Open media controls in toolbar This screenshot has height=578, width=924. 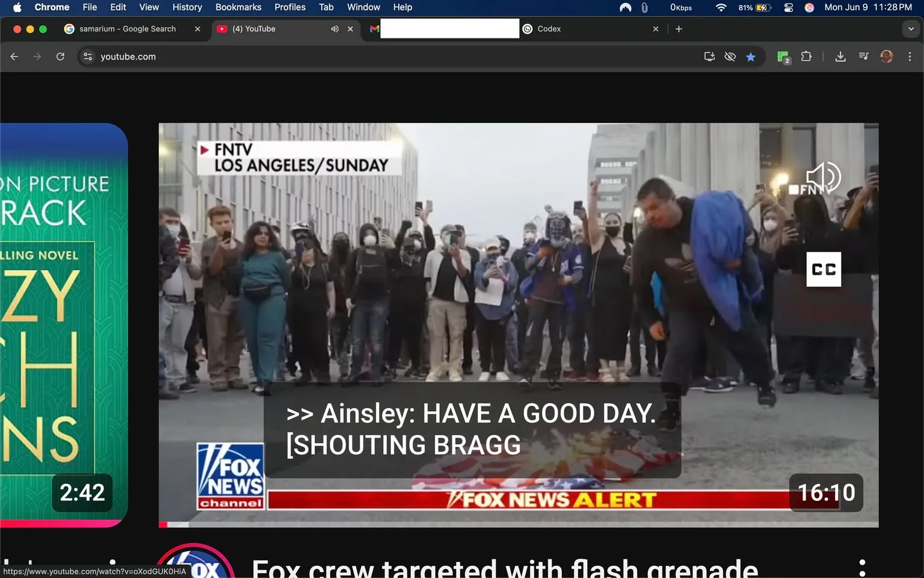click(x=863, y=57)
